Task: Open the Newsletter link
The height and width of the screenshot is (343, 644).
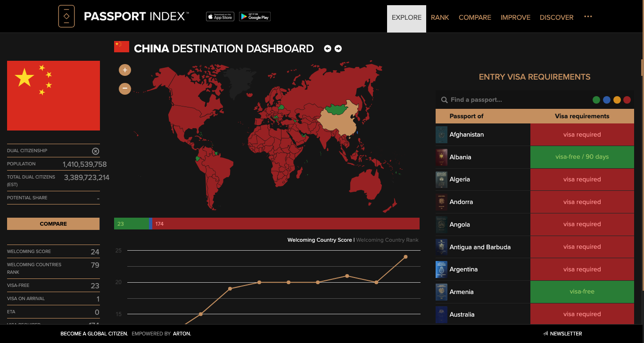Action: pos(566,334)
